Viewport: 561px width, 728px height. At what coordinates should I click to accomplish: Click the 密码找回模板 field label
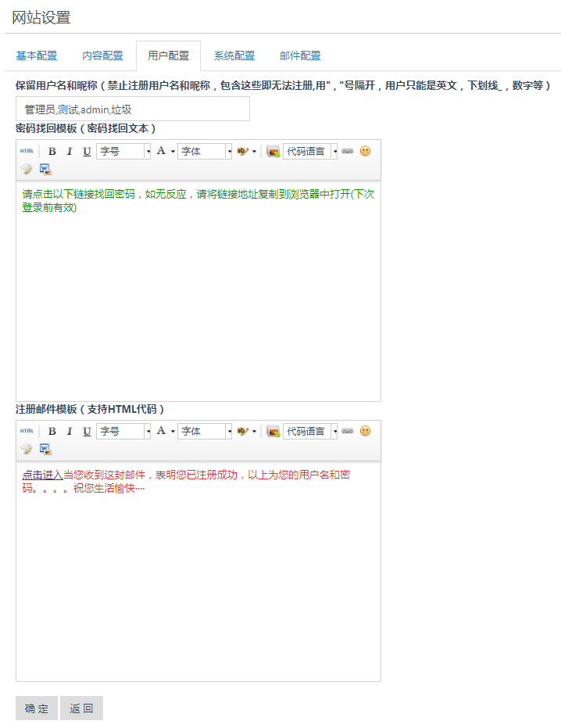[85, 128]
